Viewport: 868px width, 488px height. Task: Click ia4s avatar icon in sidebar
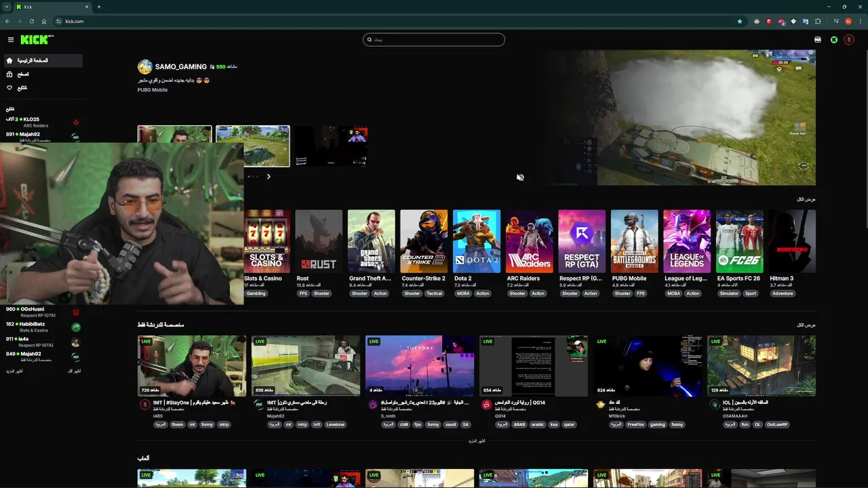pyautogui.click(x=76, y=342)
